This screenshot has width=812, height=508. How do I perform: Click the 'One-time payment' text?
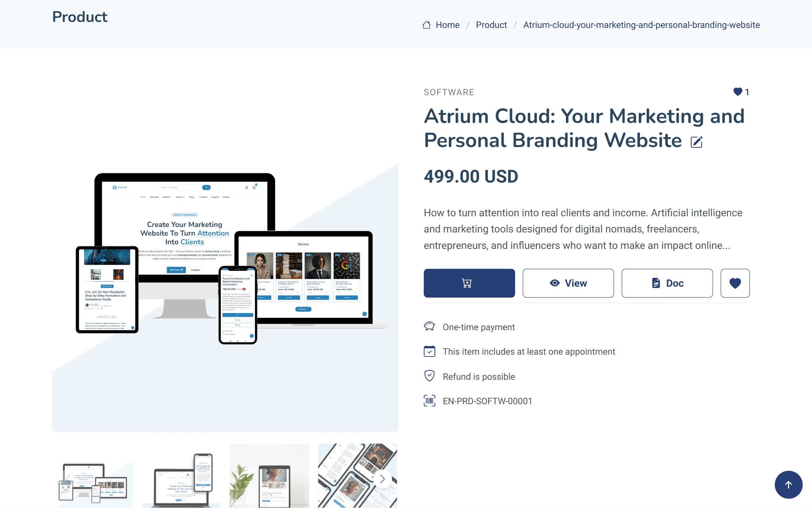tap(479, 327)
